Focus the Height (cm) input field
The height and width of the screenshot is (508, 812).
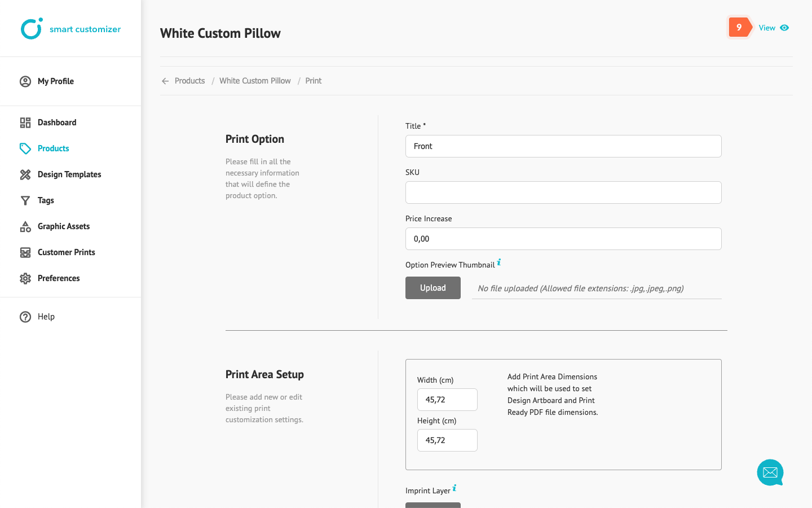click(447, 440)
